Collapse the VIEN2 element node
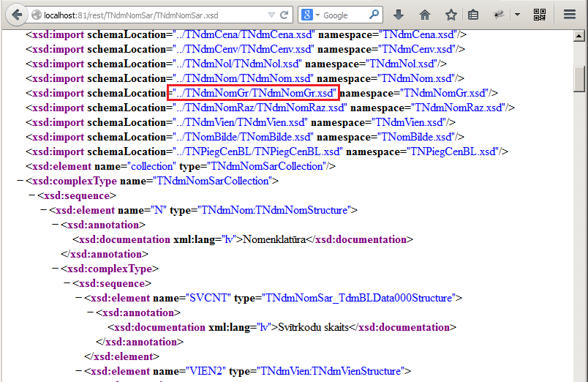 pyautogui.click(x=78, y=371)
